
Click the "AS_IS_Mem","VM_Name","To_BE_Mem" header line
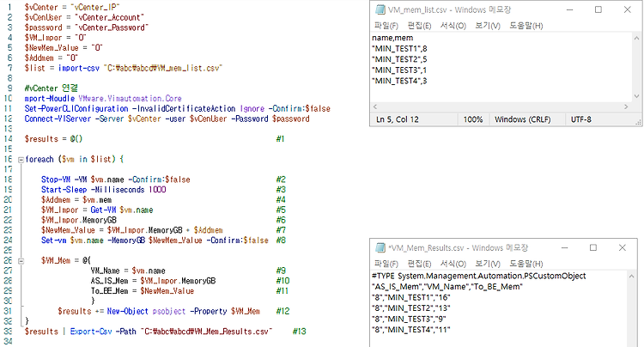(x=447, y=287)
